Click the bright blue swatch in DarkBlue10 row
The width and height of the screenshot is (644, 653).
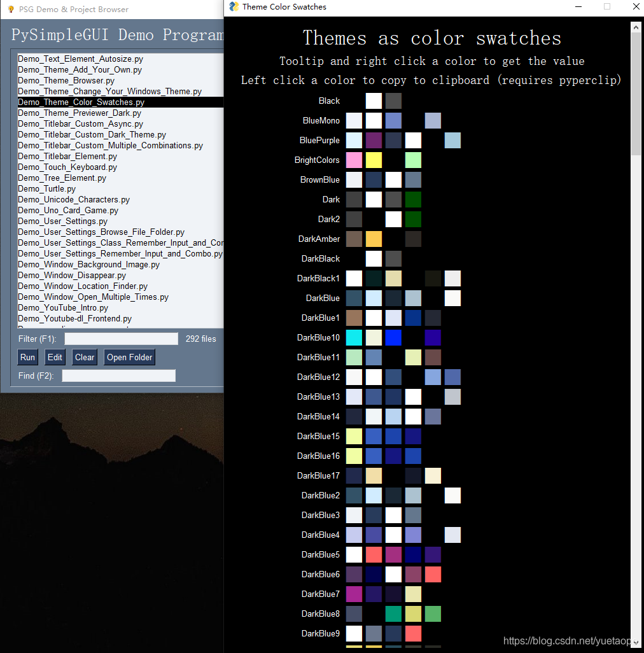click(393, 337)
